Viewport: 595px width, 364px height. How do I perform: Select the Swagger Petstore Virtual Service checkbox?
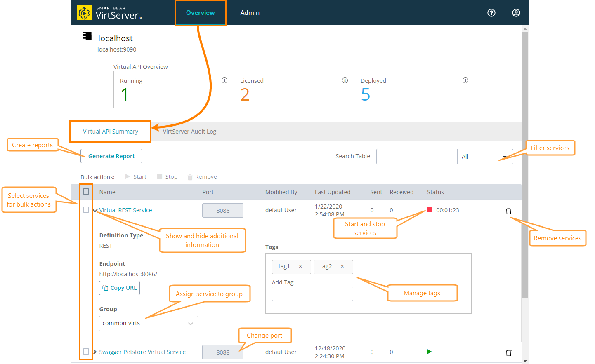click(x=86, y=351)
